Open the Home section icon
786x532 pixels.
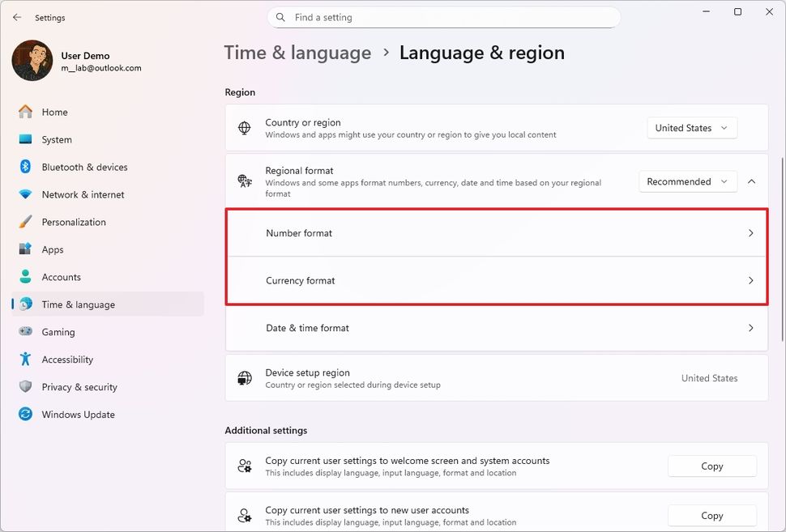[x=26, y=112]
